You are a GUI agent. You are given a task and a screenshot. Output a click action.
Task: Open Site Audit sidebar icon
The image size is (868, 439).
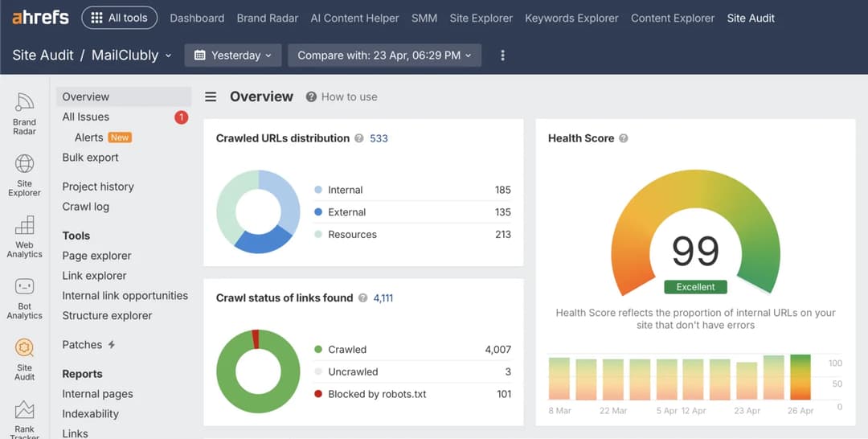[24, 360]
